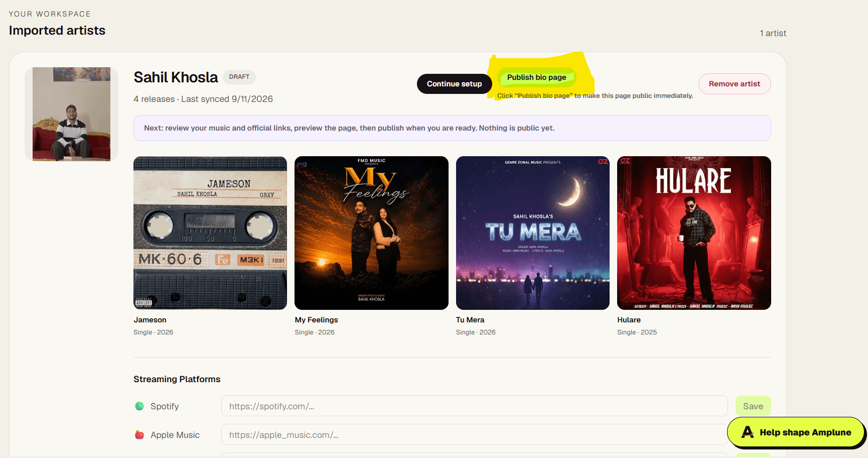Click the green Spotify icon
The width and height of the screenshot is (868, 458).
pyautogui.click(x=139, y=406)
